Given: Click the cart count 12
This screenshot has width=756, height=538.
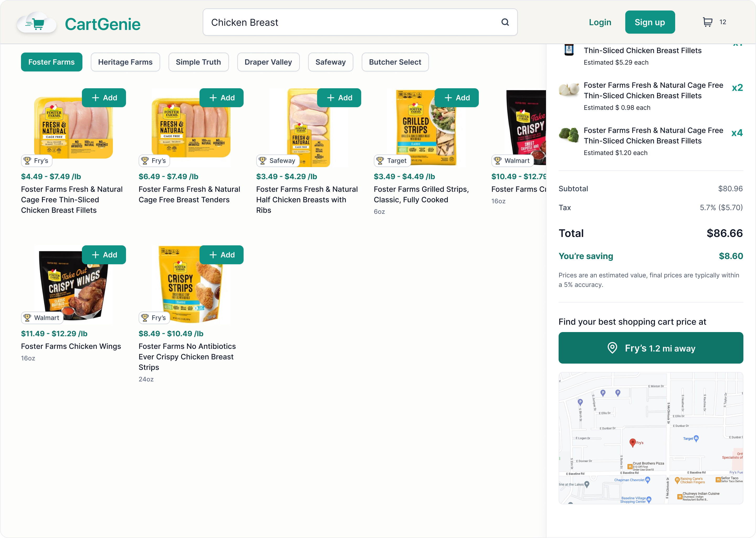Looking at the screenshot, I should 723,22.
